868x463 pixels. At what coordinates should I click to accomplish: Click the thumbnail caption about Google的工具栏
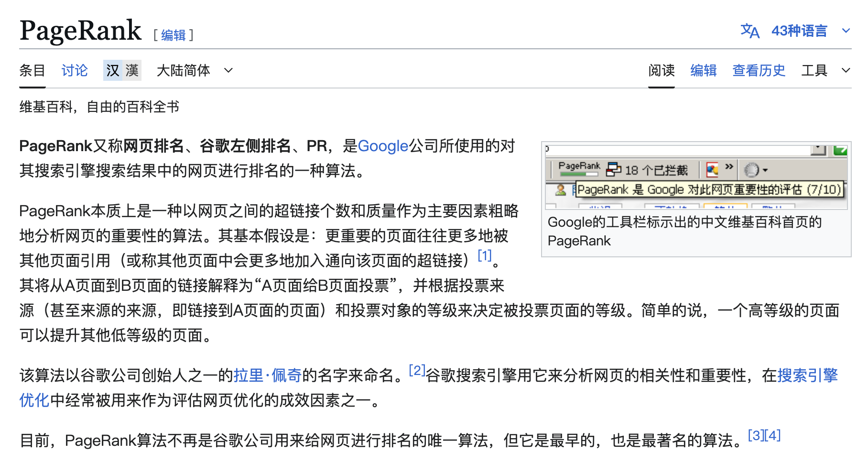click(x=684, y=231)
